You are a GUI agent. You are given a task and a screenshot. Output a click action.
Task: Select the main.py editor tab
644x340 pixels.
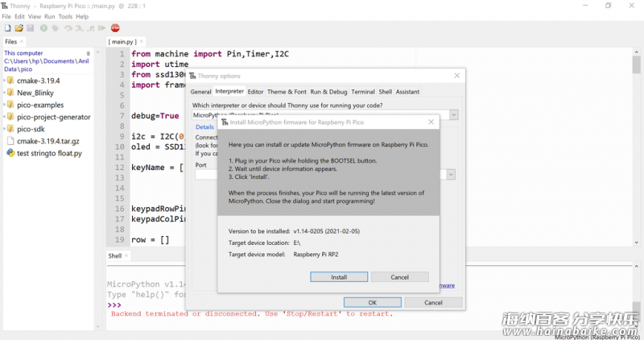click(x=122, y=42)
